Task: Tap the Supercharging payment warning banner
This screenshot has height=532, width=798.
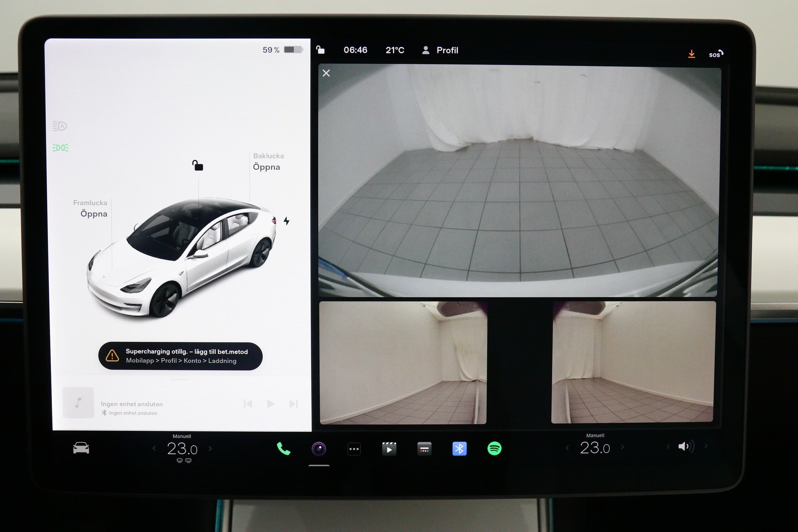Action: pos(180,356)
